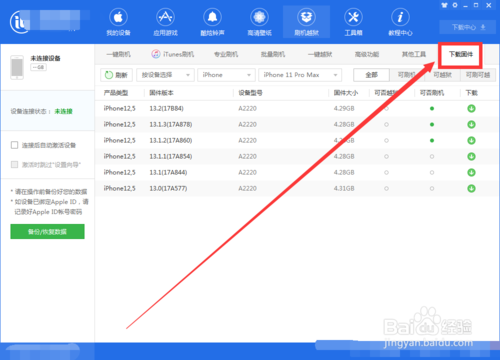500x360 pixels.
Task: Select firmware version 13.1.1(17A854) text
Action: [x=171, y=157]
